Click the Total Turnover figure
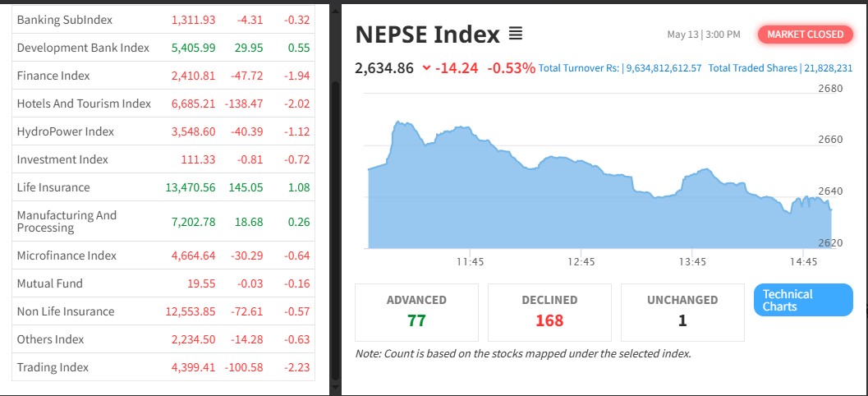Viewport: 868px width, 396px height. click(620, 68)
